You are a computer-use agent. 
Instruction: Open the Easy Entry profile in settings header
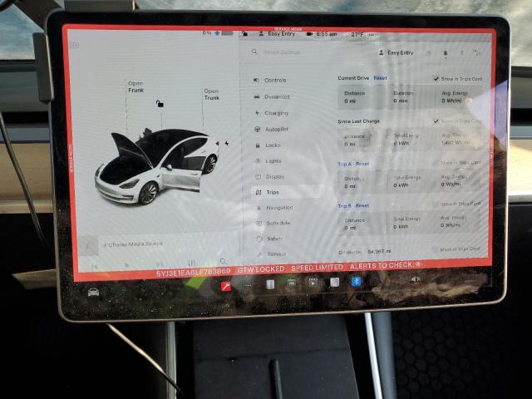tap(397, 53)
